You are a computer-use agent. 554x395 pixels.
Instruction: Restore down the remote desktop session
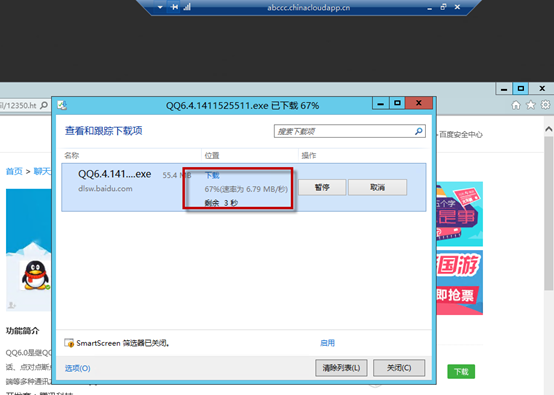[x=443, y=7]
